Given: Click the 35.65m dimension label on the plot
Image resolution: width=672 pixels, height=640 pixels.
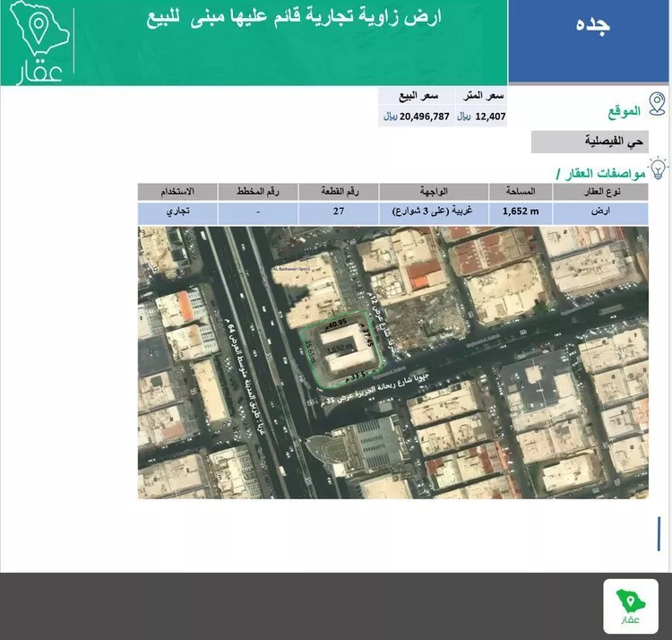Looking at the screenshot, I should tap(309, 351).
